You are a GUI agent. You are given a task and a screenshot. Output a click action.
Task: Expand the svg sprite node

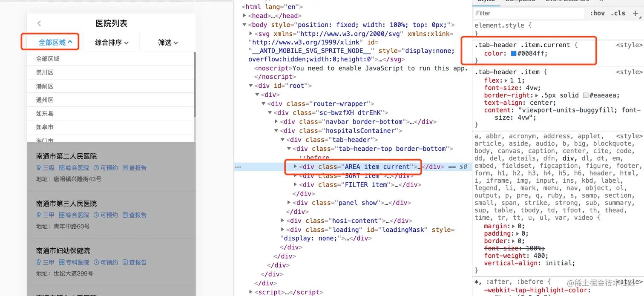click(251, 34)
